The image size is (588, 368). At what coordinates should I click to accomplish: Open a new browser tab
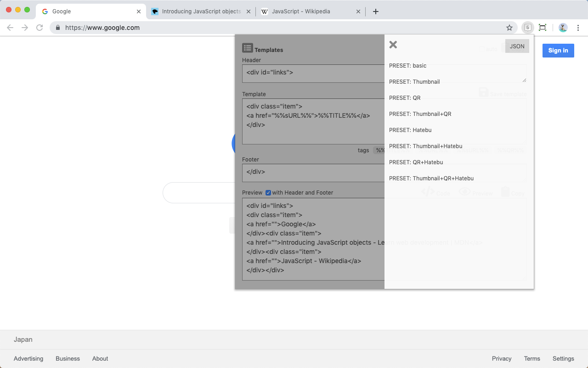pyautogui.click(x=376, y=11)
